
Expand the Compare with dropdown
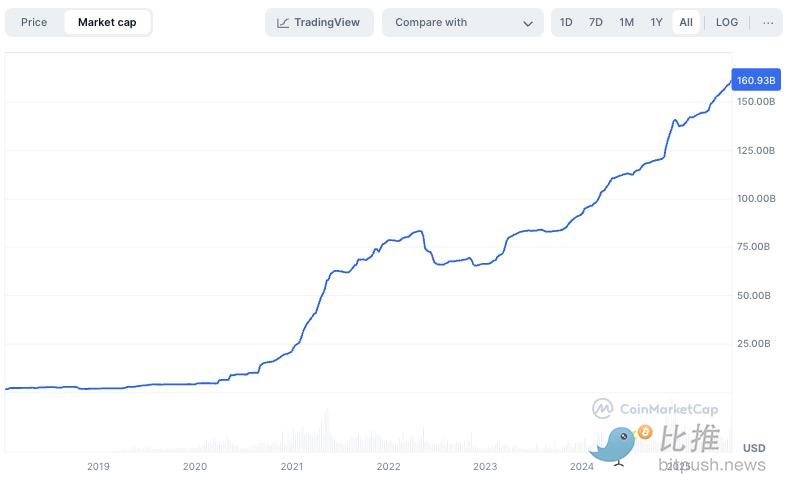click(x=463, y=22)
